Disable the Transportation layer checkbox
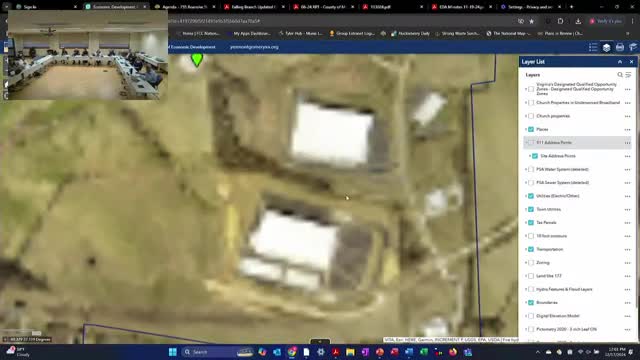640x360 pixels. (x=531, y=249)
